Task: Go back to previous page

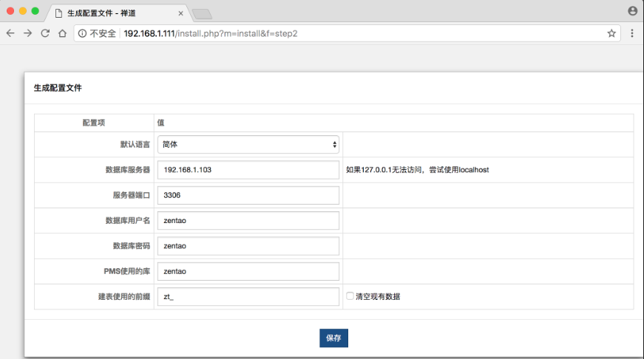Action: (x=10, y=33)
